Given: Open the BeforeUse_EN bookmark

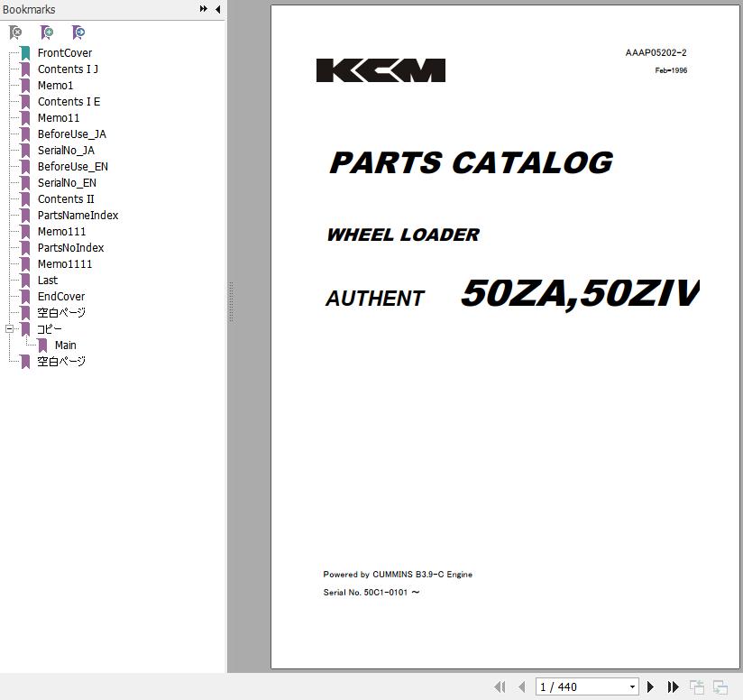Looking at the screenshot, I should pyautogui.click(x=73, y=166).
